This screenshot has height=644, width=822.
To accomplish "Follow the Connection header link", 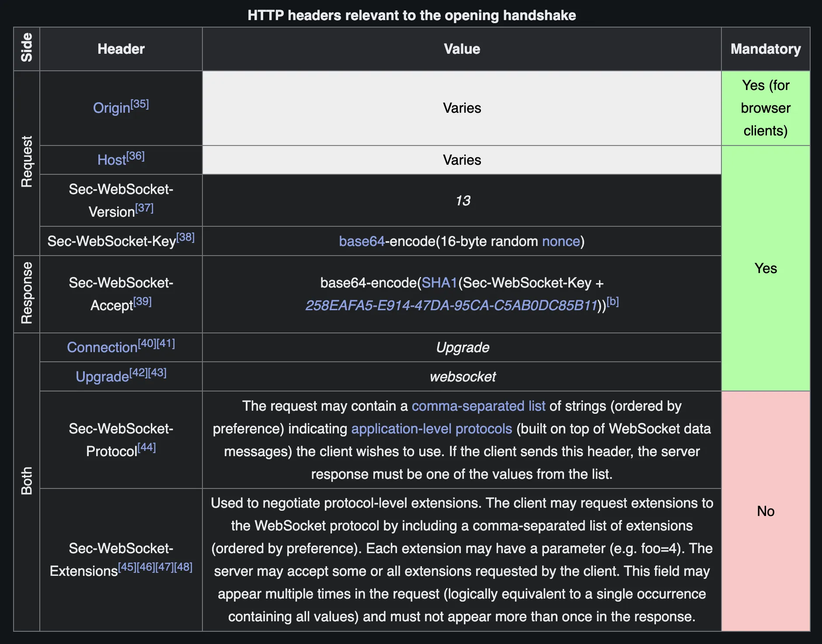I will click(x=102, y=347).
